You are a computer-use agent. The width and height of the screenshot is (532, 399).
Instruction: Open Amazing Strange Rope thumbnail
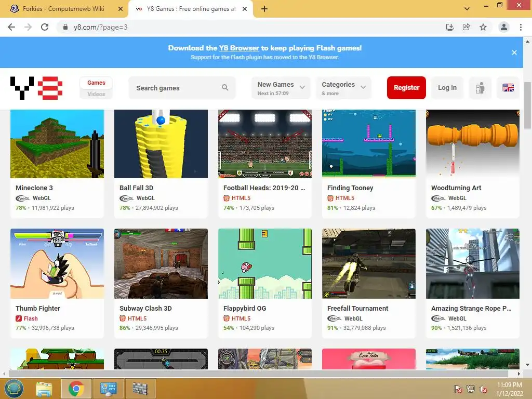click(x=473, y=263)
